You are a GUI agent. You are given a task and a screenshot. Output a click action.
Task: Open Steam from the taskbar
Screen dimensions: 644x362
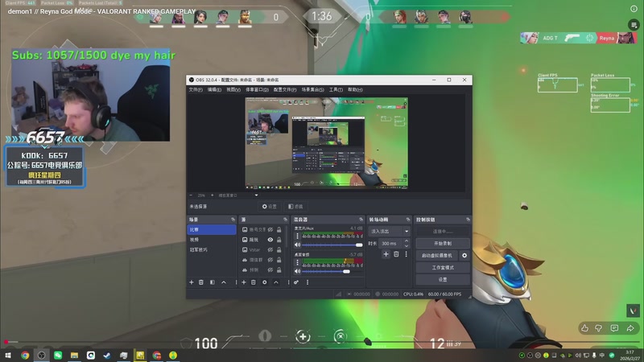pos(107,356)
